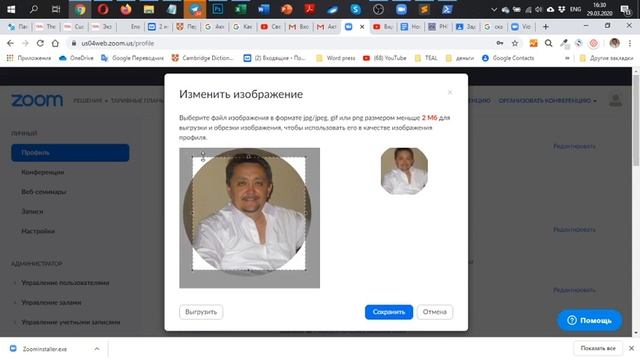Screen dimensions: 640x360
Task: Open деньги bookmark folder
Action: 460,58
